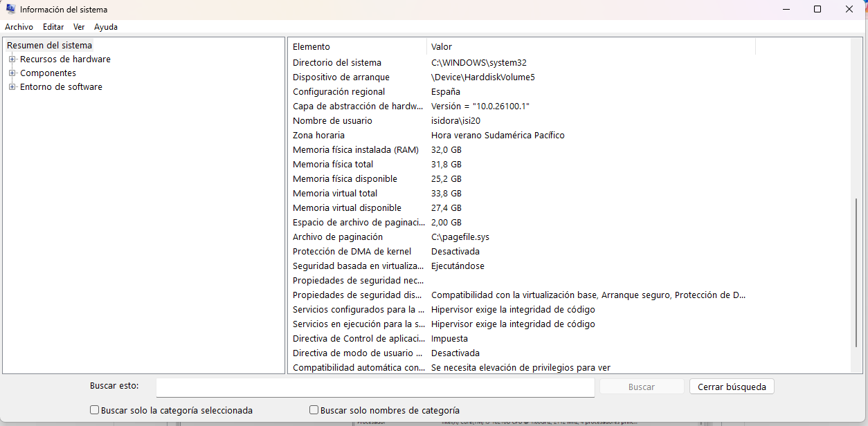Open the Ayuda menu
This screenshot has height=426, width=868.
[106, 27]
